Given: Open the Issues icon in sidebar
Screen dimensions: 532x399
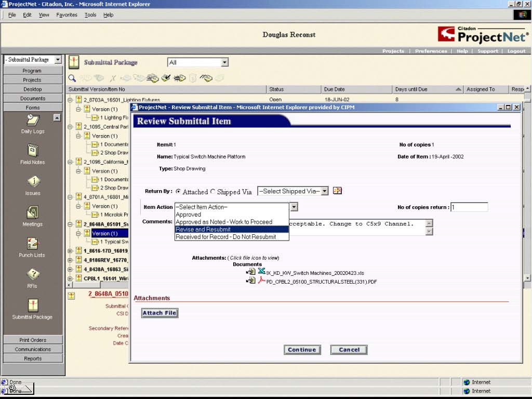Looking at the screenshot, I should pyautogui.click(x=33, y=181).
